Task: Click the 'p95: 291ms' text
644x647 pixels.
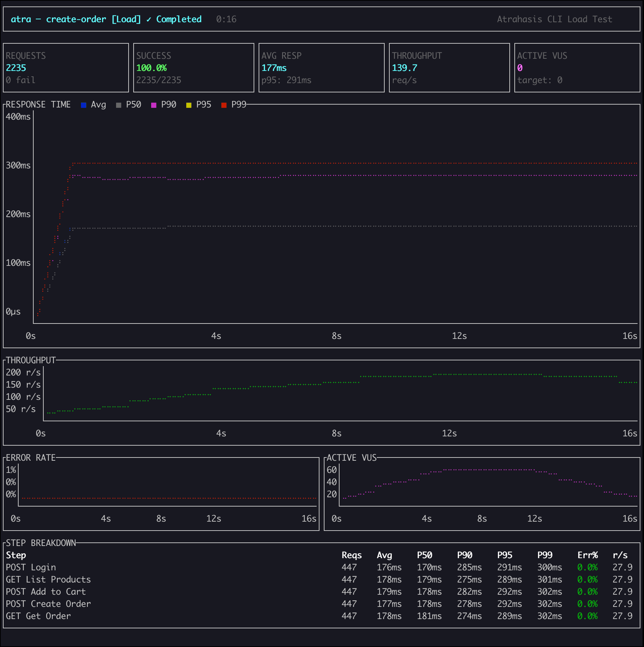Action: pyautogui.click(x=287, y=80)
